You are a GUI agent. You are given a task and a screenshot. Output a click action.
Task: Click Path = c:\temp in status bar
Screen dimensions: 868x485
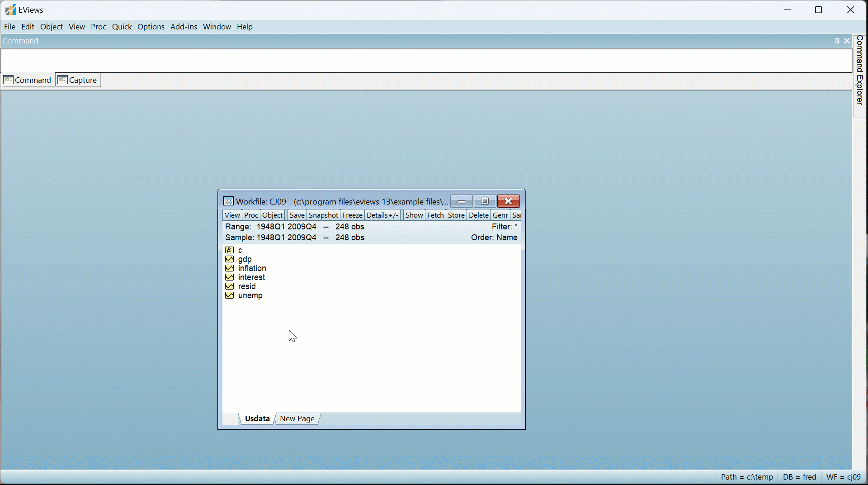pyautogui.click(x=747, y=477)
